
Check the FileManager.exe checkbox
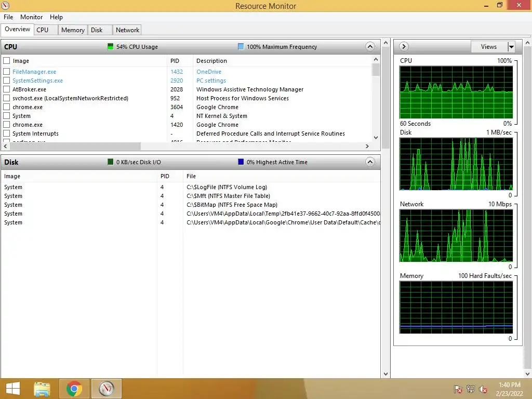[6, 72]
